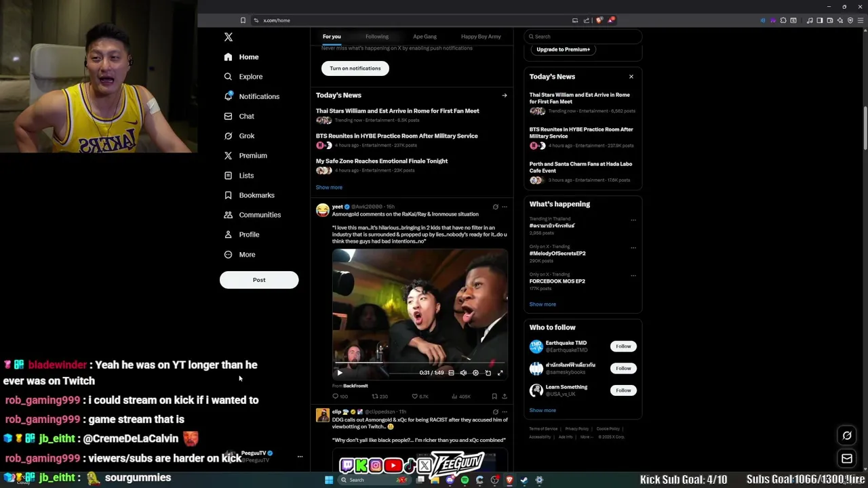The height and width of the screenshot is (488, 868).
Task: Open Grok in sidebar
Action: click(x=239, y=136)
